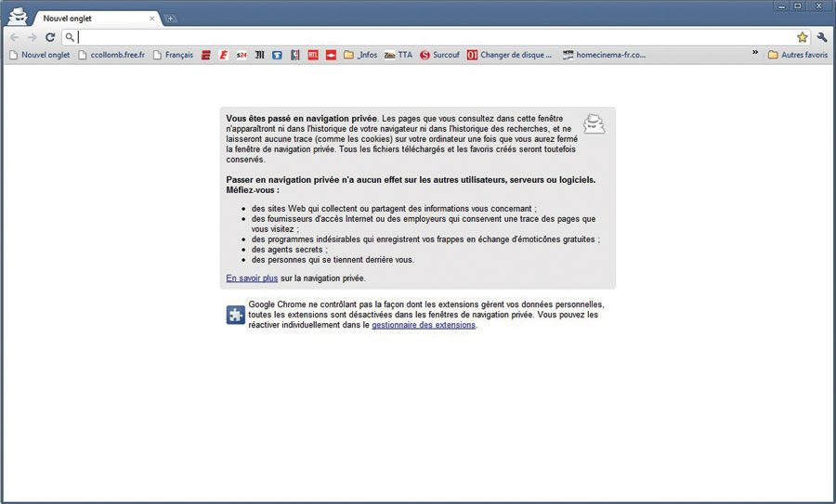Click the back navigation arrow

(14, 37)
